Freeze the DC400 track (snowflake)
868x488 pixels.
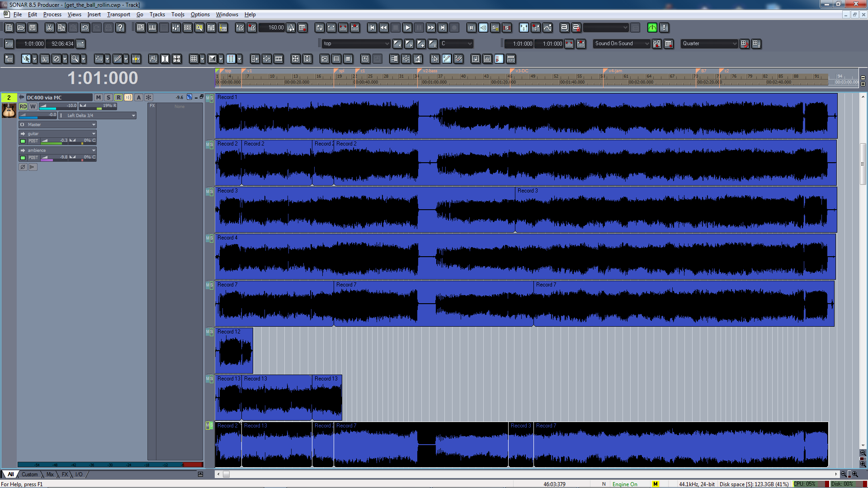tap(149, 98)
